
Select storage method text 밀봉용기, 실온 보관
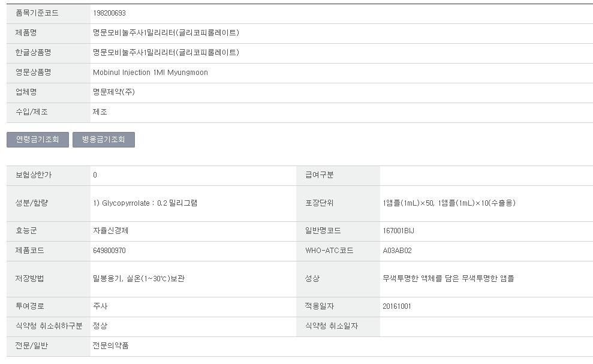coord(139,278)
